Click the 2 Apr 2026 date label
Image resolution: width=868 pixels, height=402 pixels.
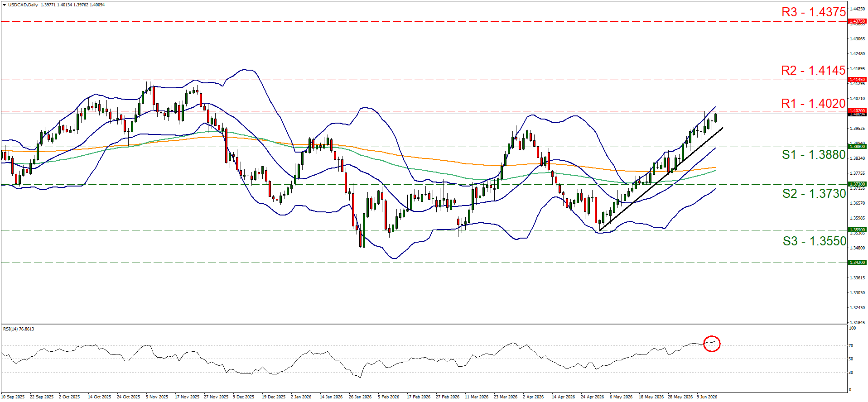click(x=533, y=397)
